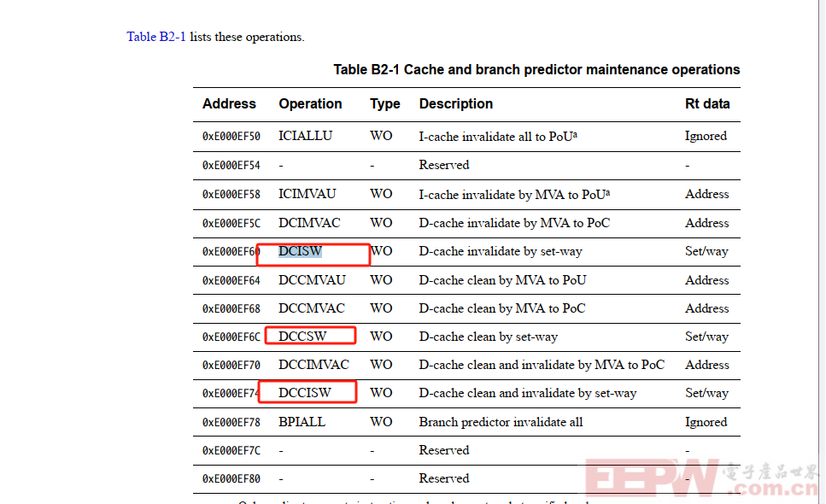The width and height of the screenshot is (826, 504).
Task: Click the Table B2-1 caption title
Action: point(536,69)
